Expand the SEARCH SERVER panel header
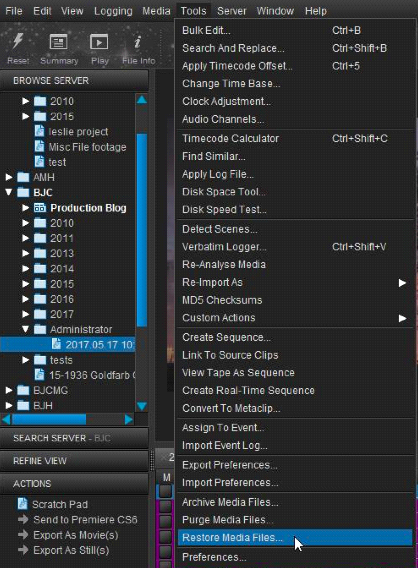Screen dimensions: 418x568 pos(74,438)
